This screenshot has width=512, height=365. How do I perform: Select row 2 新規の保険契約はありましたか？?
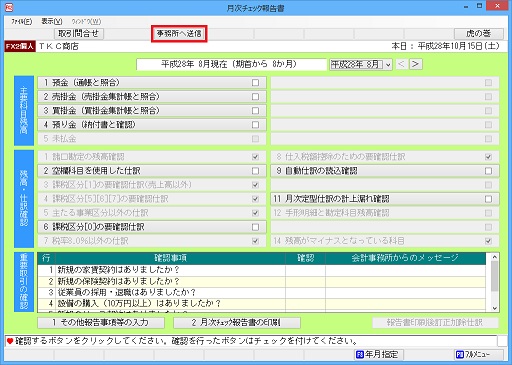(x=261, y=281)
